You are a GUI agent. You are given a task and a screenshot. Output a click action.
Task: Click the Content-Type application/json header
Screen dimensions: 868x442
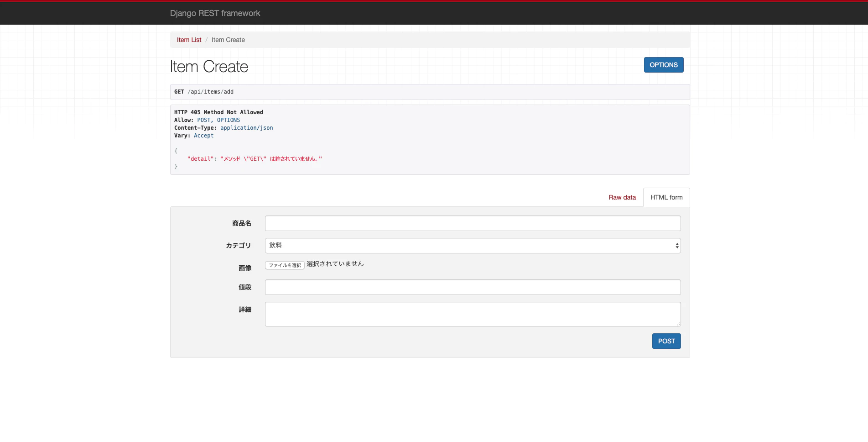tap(223, 128)
